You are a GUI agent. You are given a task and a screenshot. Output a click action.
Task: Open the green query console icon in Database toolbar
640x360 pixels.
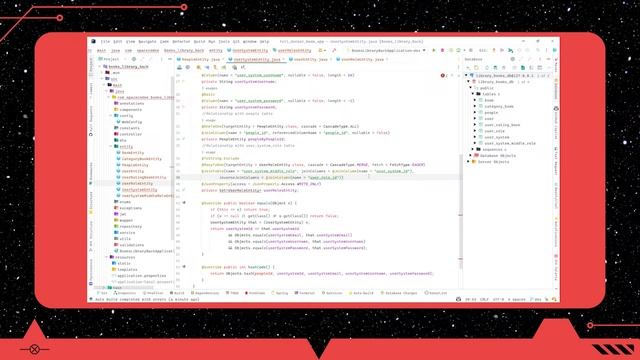[x=522, y=67]
